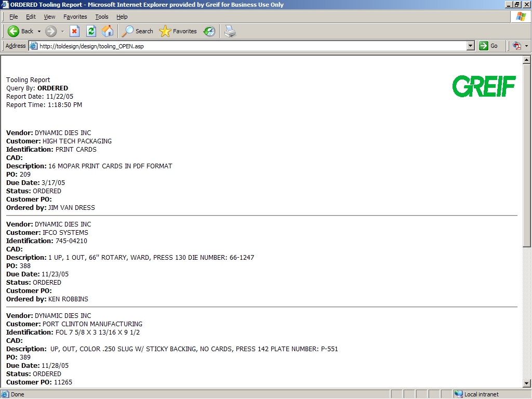Image resolution: width=532 pixels, height=399 pixels.
Task: Click the vertical scrollbar thumb
Action: [x=527, y=156]
